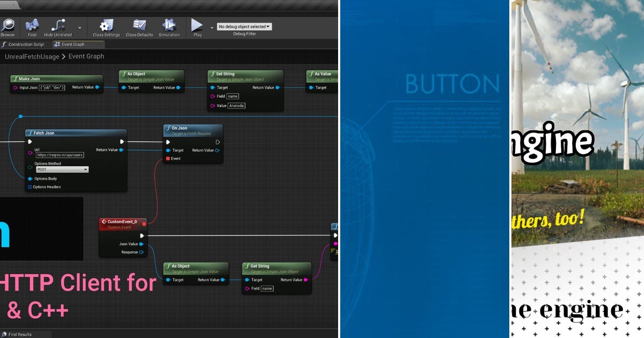The height and width of the screenshot is (338, 644).
Task: Open the POST method dropdown on Fetch Json
Action: click(62, 169)
